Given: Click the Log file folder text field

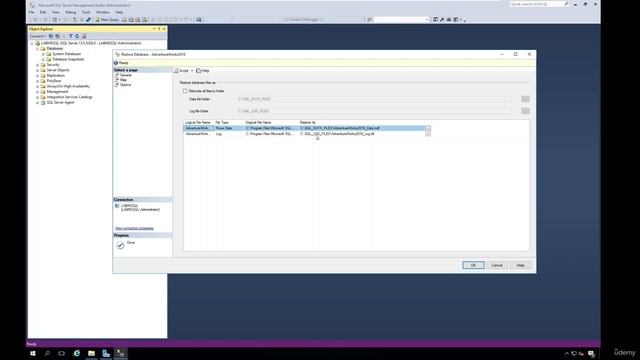Looking at the screenshot, I should click(373, 111).
